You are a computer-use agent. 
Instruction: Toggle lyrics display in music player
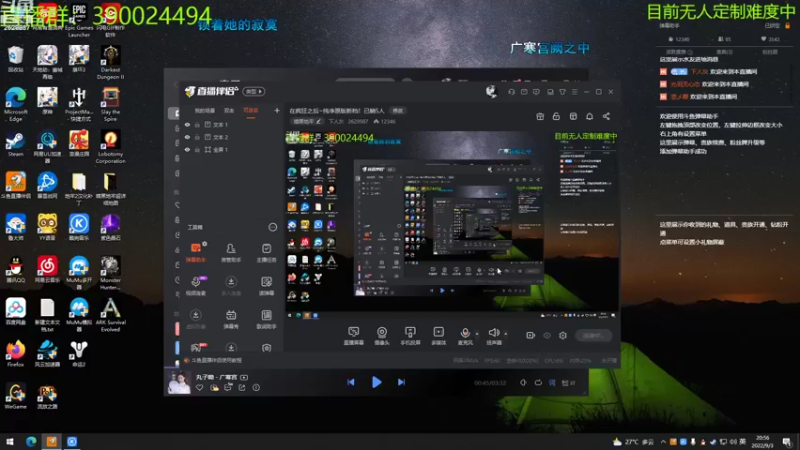pos(552,383)
